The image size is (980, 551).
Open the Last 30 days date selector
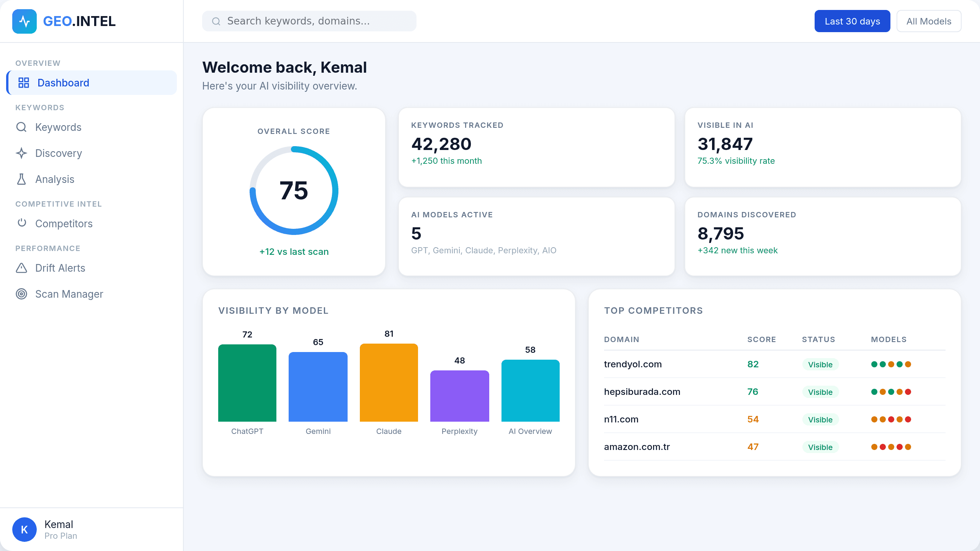[x=853, y=21]
